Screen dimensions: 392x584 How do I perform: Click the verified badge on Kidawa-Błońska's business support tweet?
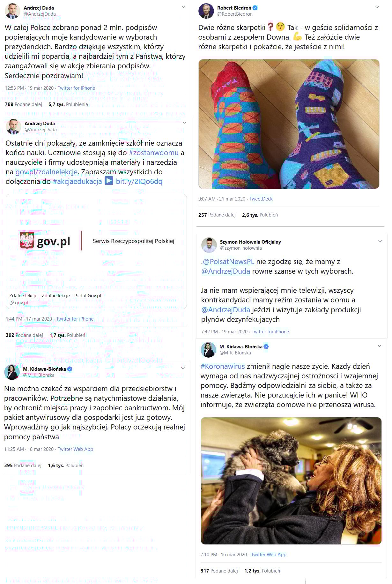pos(70,369)
